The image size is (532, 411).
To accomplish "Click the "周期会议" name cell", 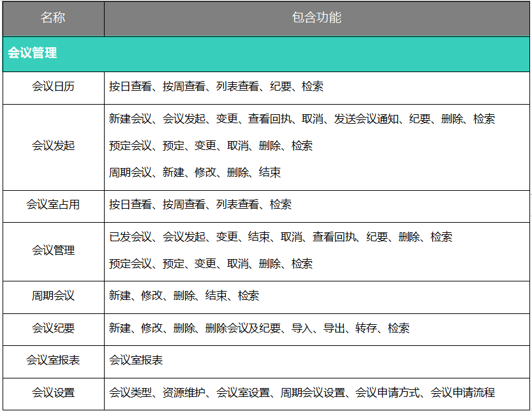I will point(53,296).
